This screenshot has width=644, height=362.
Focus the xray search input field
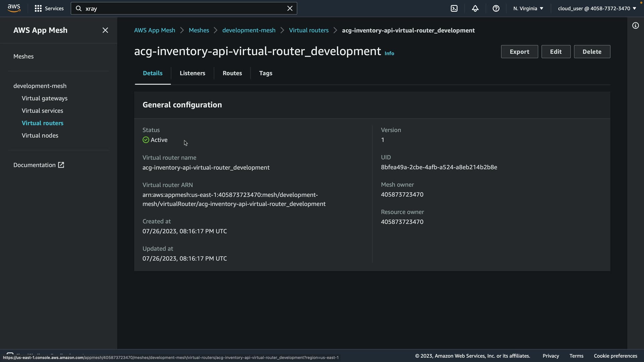181,8
